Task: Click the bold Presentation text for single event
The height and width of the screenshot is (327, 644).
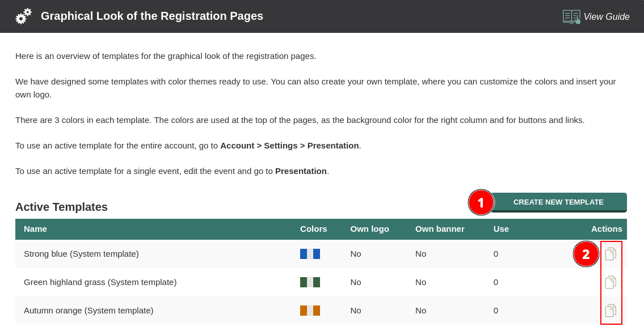Action: pos(301,171)
